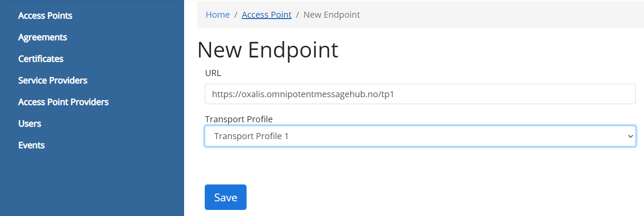The image size is (644, 216).
Task: Click the New Endpoint page heading
Action: tap(268, 50)
